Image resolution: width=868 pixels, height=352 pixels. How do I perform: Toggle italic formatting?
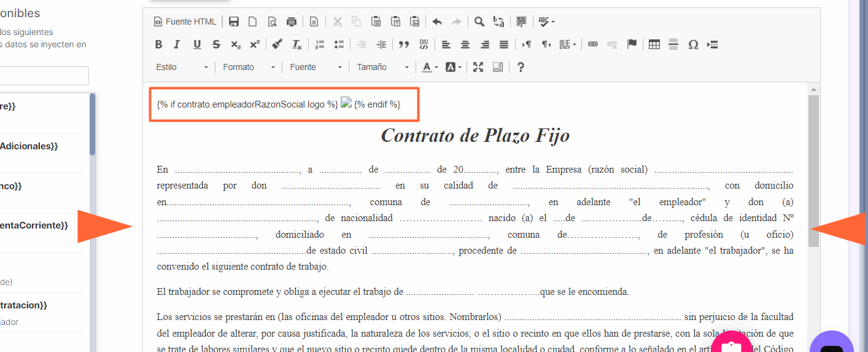tap(177, 44)
